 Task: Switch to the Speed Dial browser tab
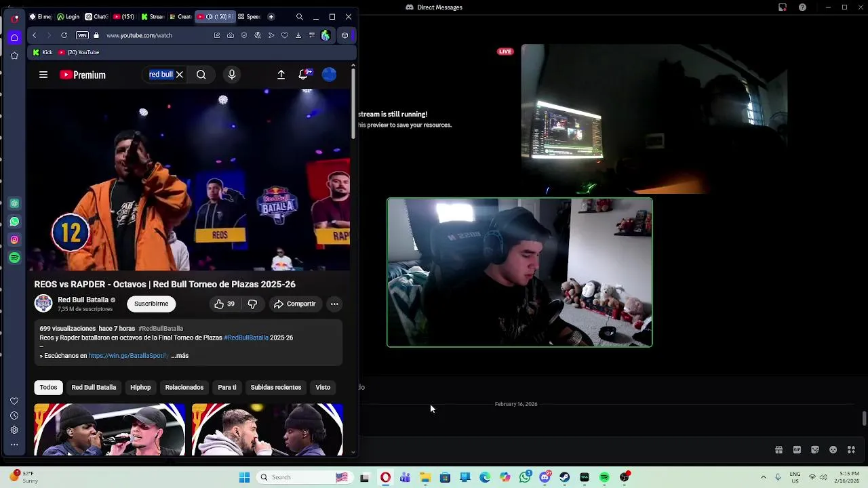click(250, 17)
